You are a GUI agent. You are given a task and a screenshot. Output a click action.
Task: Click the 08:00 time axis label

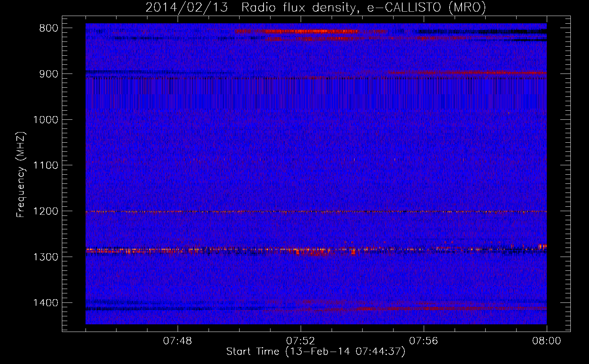tap(546, 341)
